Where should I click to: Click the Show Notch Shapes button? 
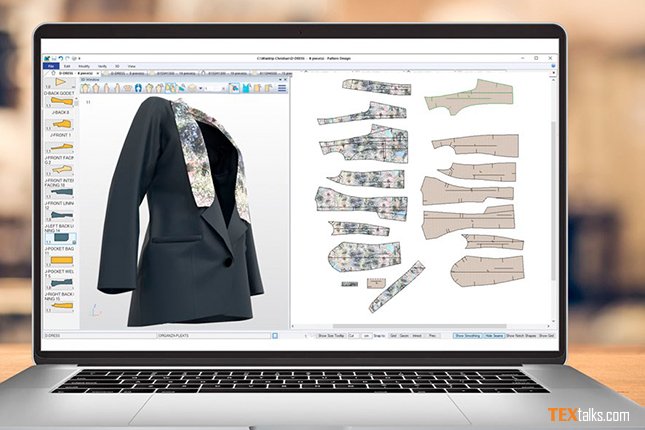521,336
